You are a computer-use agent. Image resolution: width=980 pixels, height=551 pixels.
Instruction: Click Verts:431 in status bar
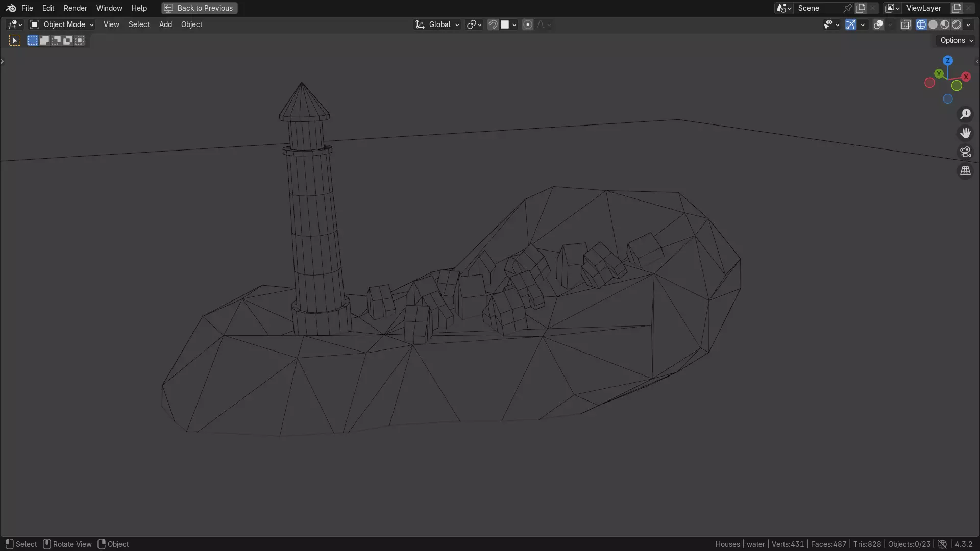point(788,544)
